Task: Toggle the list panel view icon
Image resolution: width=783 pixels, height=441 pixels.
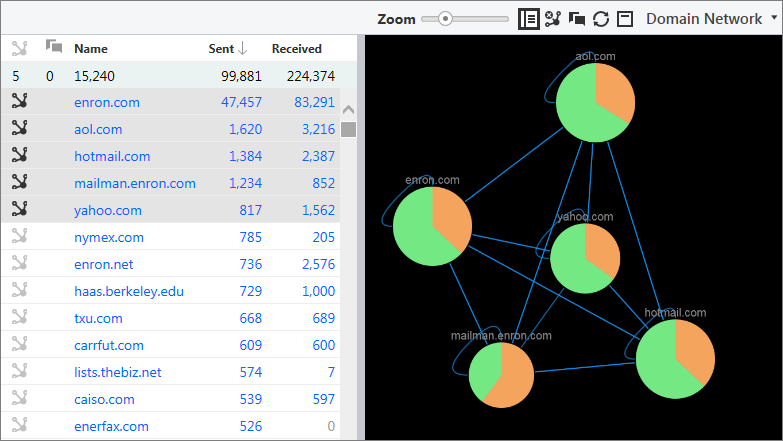Action: (x=529, y=19)
